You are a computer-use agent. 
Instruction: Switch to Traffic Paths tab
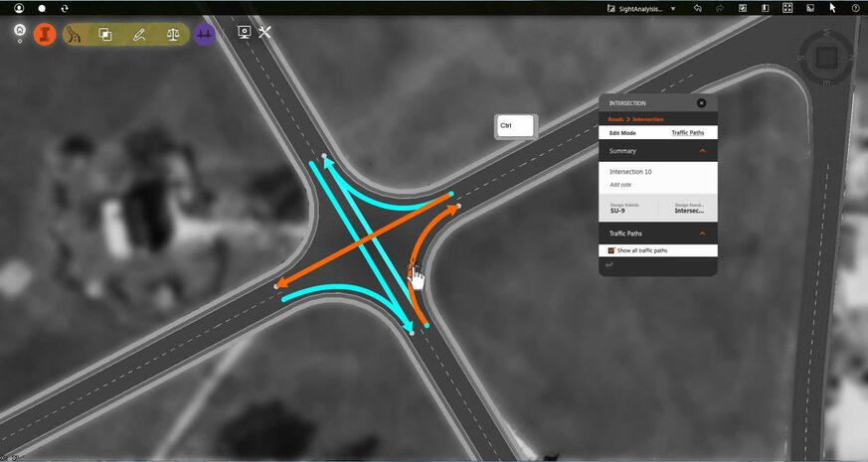[687, 132]
